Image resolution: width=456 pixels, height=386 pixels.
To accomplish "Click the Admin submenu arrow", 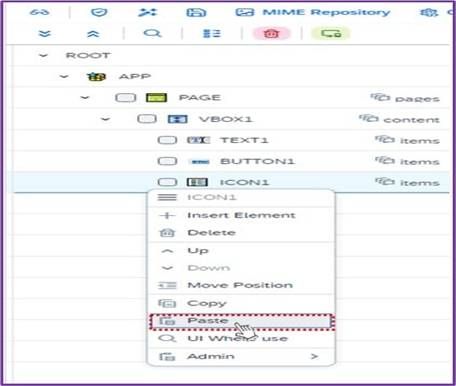I will pyautogui.click(x=314, y=357).
